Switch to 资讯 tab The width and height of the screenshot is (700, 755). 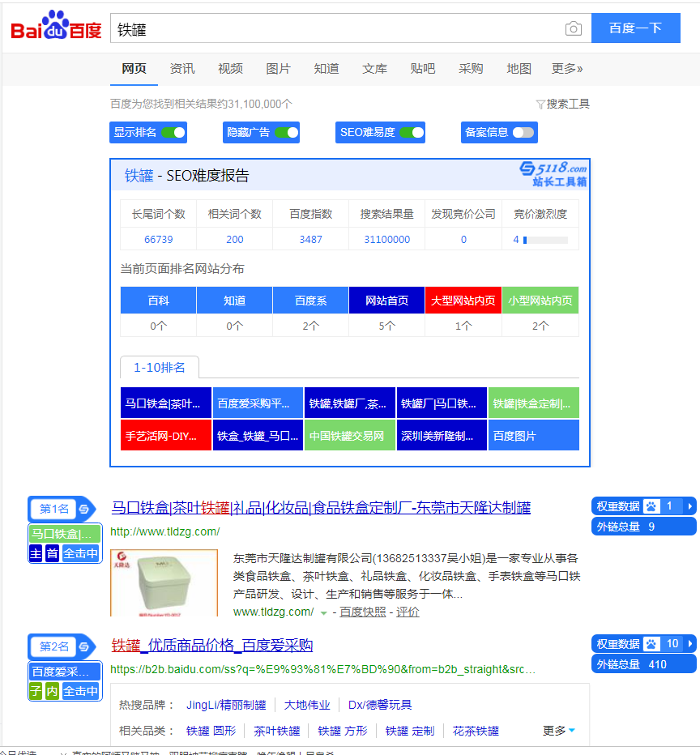(182, 68)
